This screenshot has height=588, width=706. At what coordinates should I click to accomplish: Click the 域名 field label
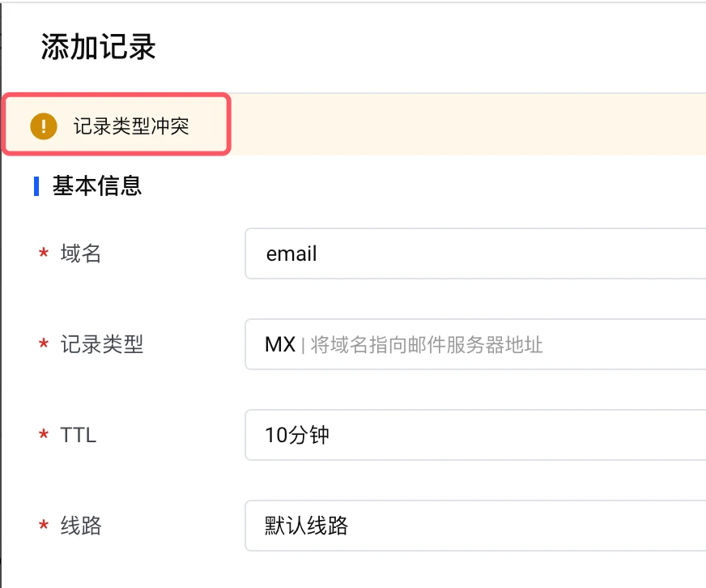click(81, 254)
